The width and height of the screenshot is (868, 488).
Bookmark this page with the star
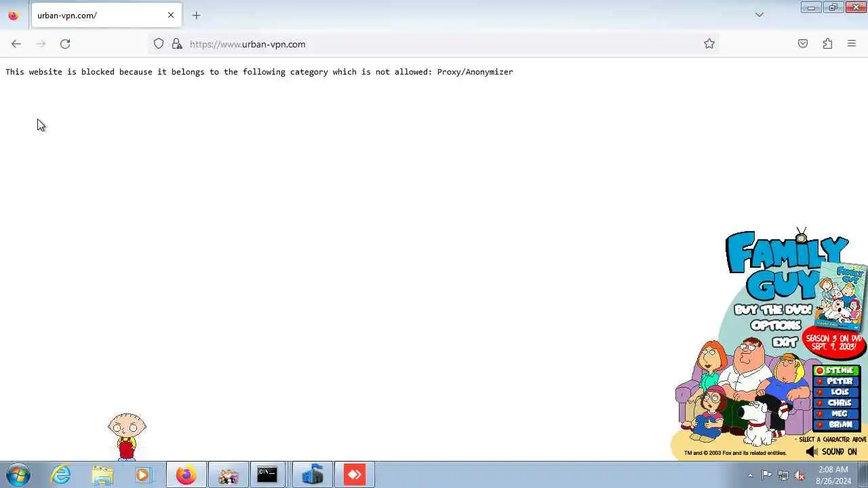click(x=709, y=44)
